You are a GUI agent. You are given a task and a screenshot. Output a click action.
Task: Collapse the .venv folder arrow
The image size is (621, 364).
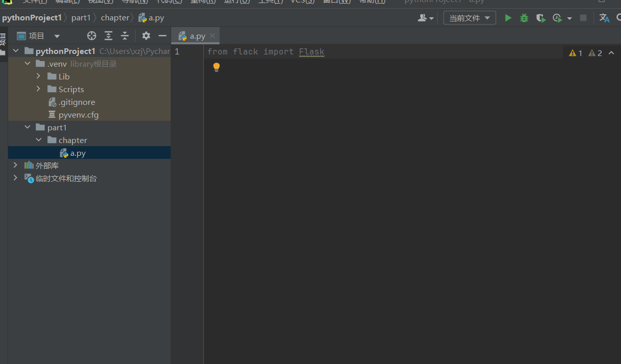pos(28,64)
